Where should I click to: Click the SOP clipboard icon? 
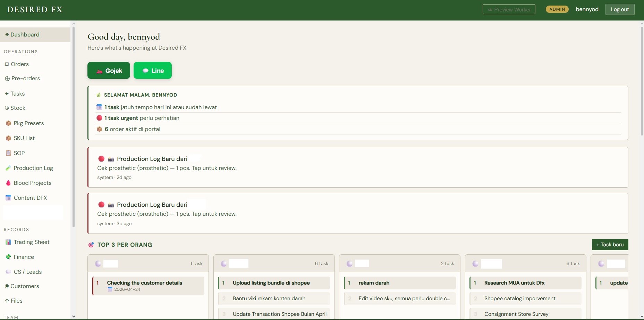8,153
